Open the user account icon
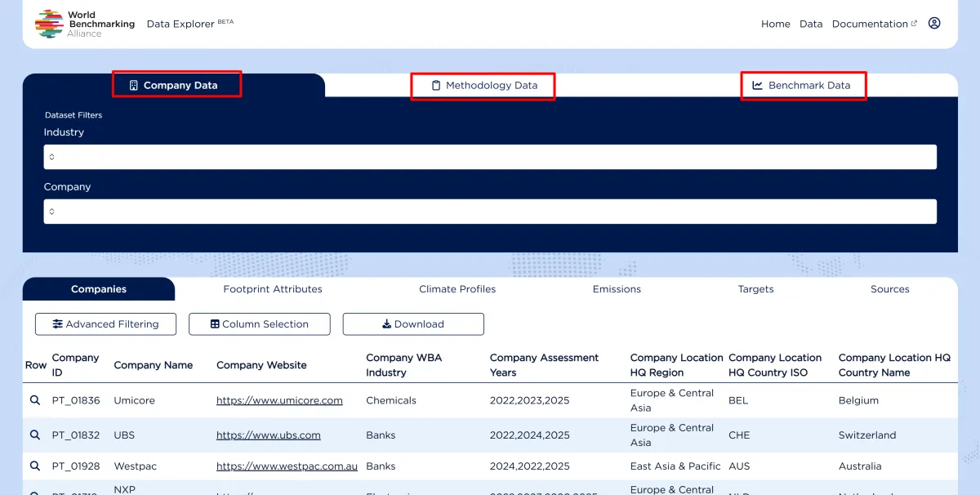Screen dimensions: 980x495 (x=934, y=24)
